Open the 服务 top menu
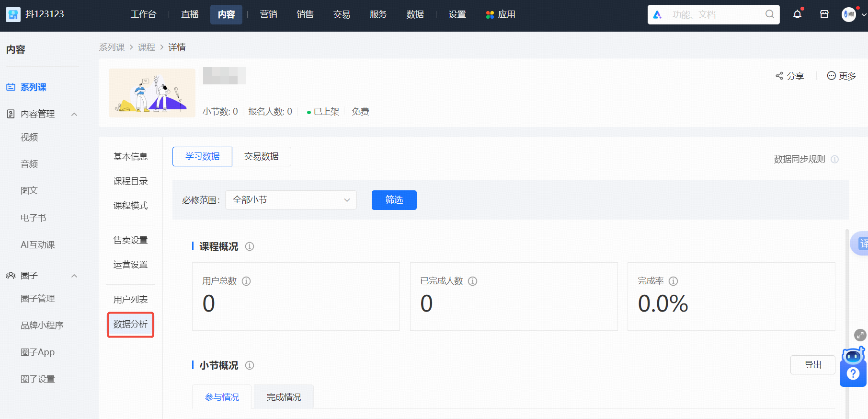This screenshot has height=419, width=868. click(x=378, y=14)
